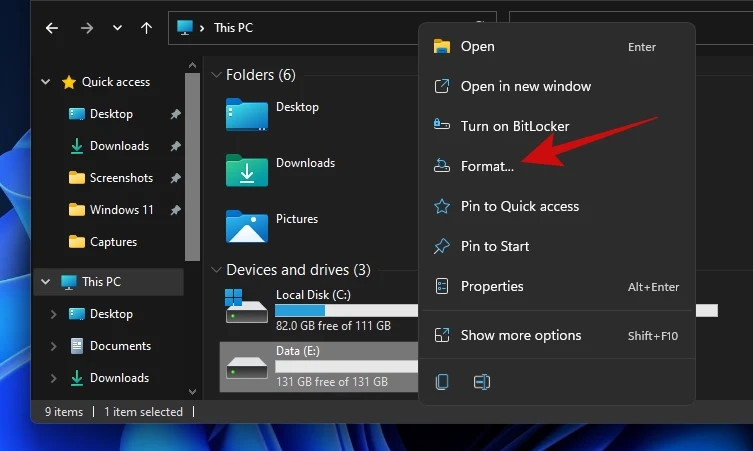Go back using the back arrow
Image resolution: width=753 pixels, height=451 pixels.
52,28
